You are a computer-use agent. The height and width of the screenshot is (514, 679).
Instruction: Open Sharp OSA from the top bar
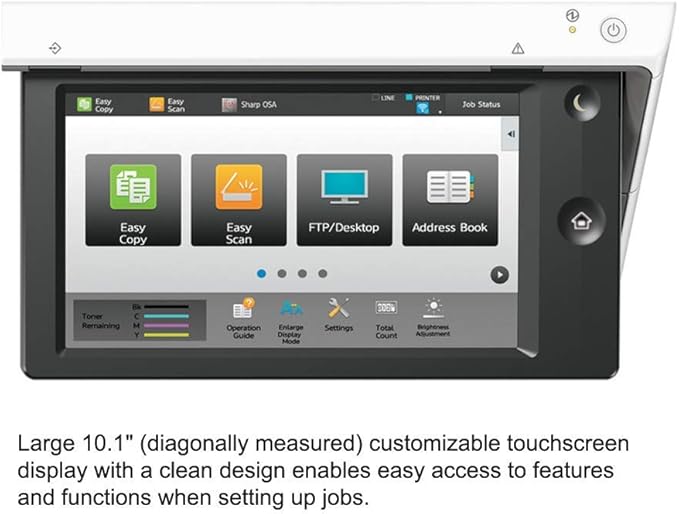click(x=249, y=104)
